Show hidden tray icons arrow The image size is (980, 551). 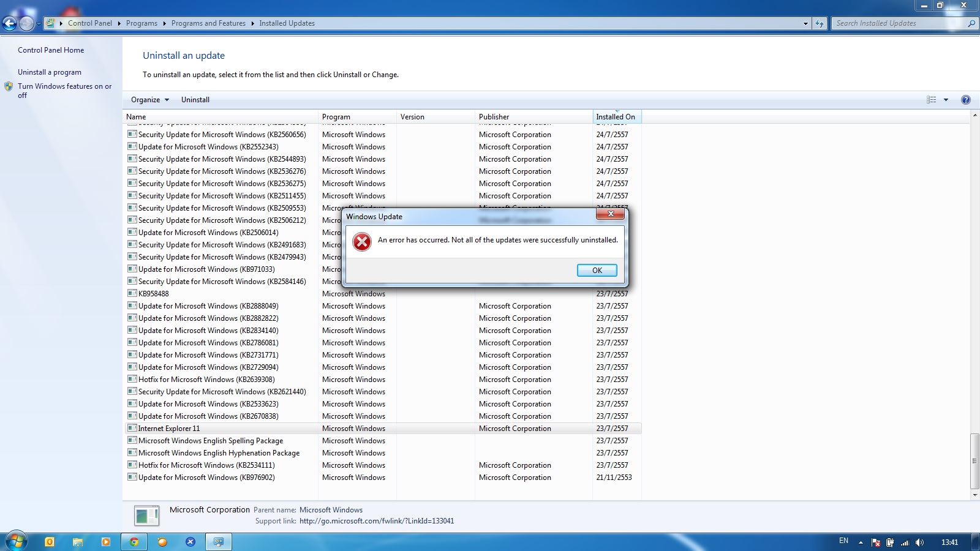point(861,542)
